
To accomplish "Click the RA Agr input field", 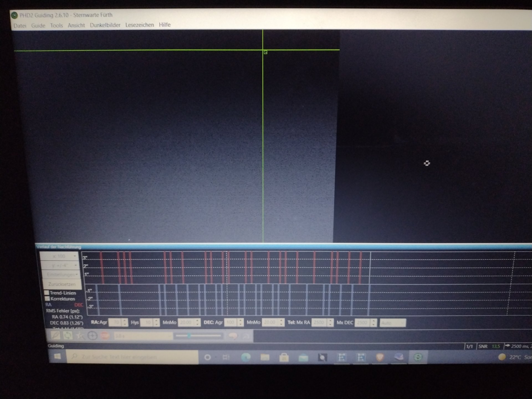I will point(116,322).
